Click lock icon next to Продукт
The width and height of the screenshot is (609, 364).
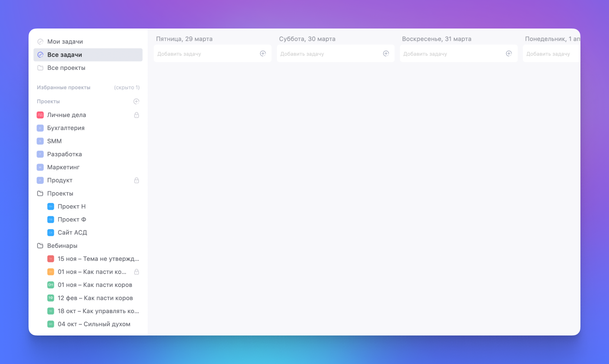(137, 181)
